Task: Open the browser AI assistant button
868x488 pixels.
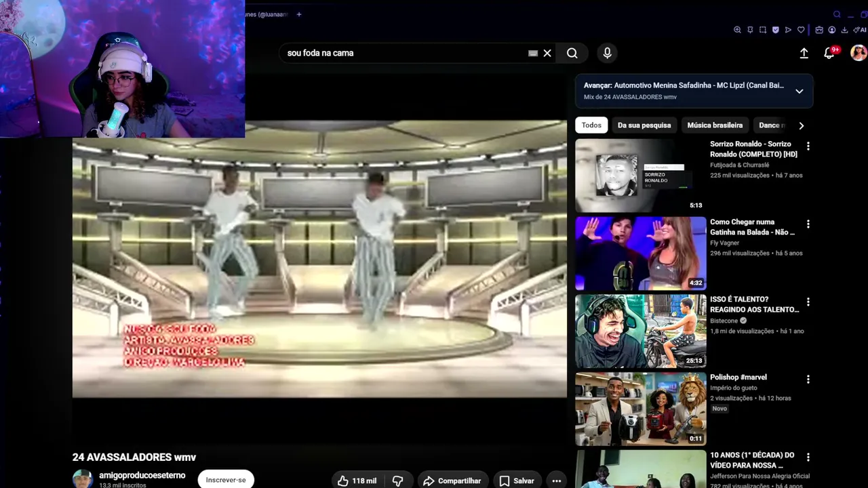Action: [860, 30]
